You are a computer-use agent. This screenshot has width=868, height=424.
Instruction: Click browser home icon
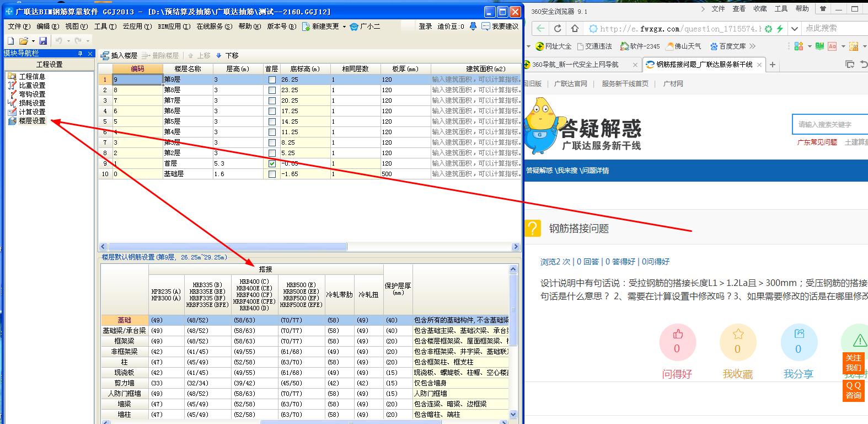(575, 29)
